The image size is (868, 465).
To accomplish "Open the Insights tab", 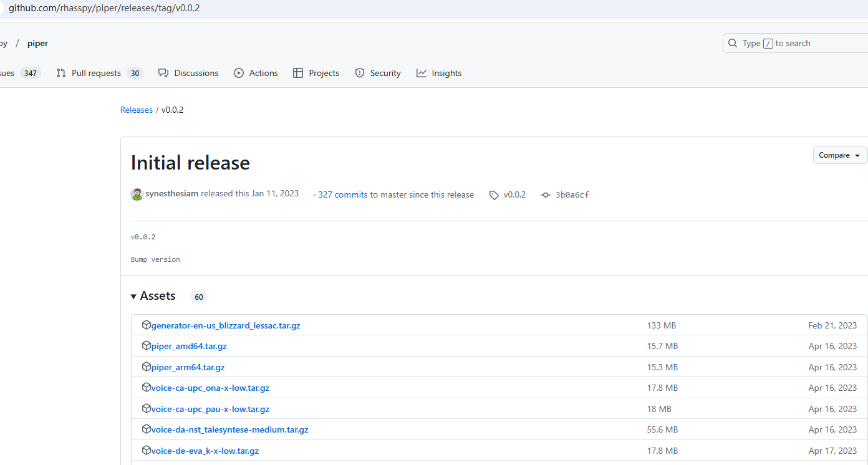I will [x=440, y=73].
